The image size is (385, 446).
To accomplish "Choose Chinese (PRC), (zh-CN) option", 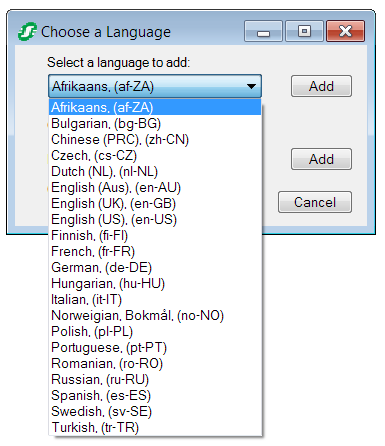I will (x=155, y=140).
